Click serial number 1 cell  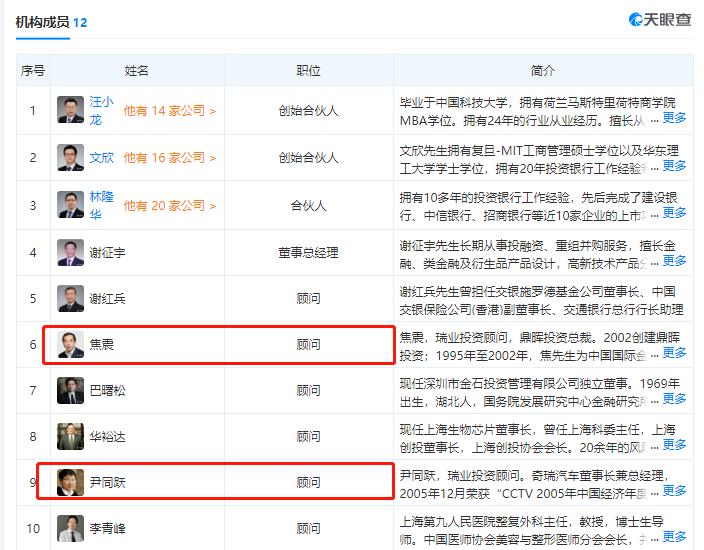(33, 110)
